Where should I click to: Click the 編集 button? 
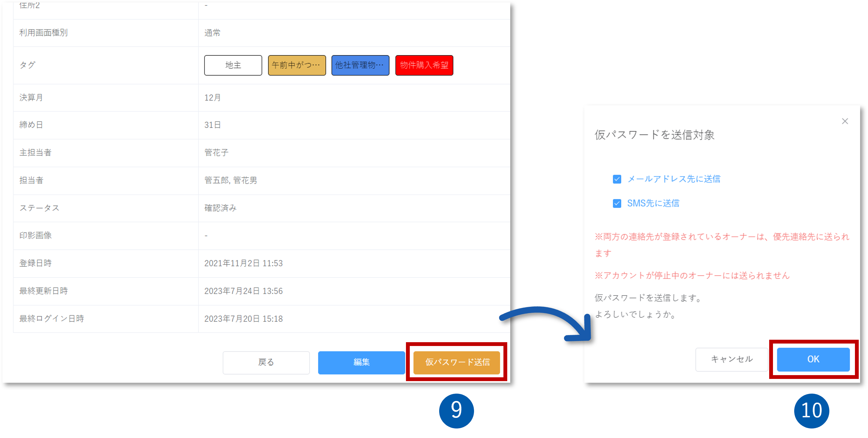[x=361, y=363]
